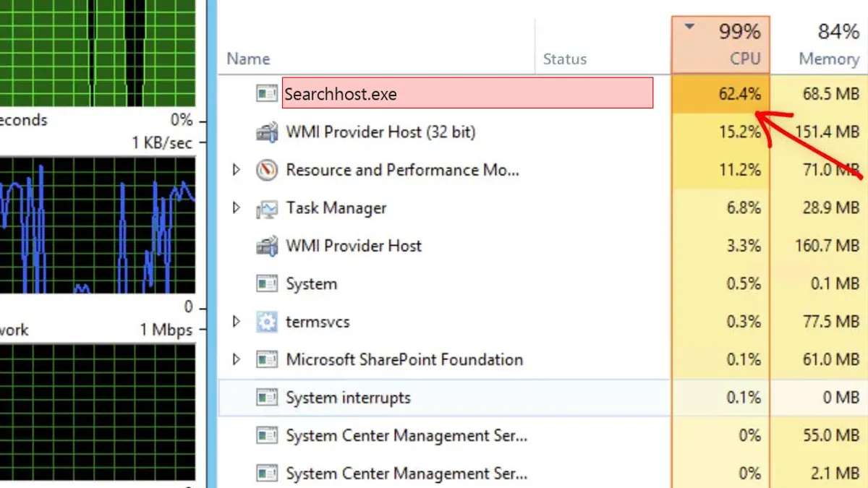The width and height of the screenshot is (868, 488).
Task: Click the 11.2% CPU value
Action: click(x=739, y=171)
